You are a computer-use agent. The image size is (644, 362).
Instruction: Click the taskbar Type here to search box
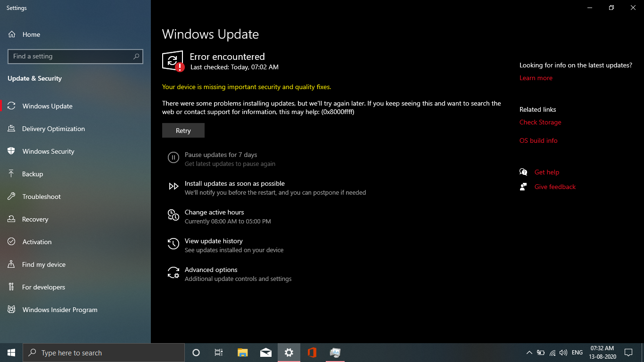[x=104, y=353]
